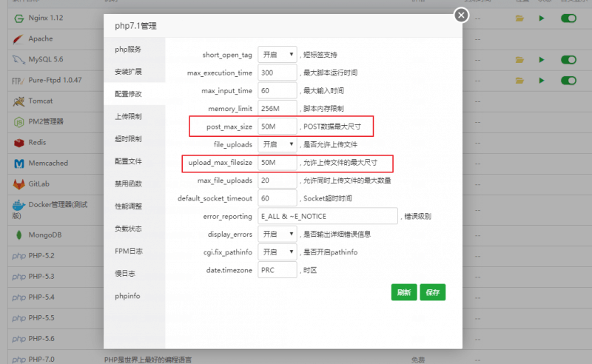Click the green 刷新 refresh button
The height and width of the screenshot is (364, 592).
[x=404, y=292]
